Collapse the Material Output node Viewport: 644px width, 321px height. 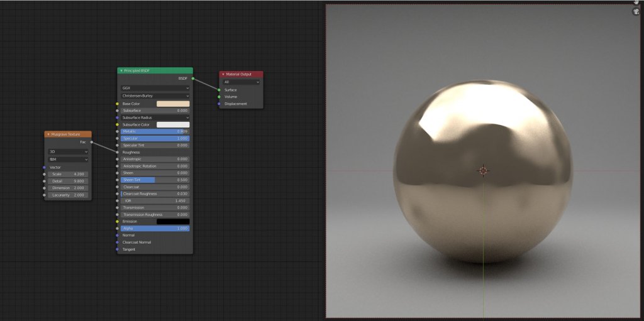pyautogui.click(x=223, y=74)
